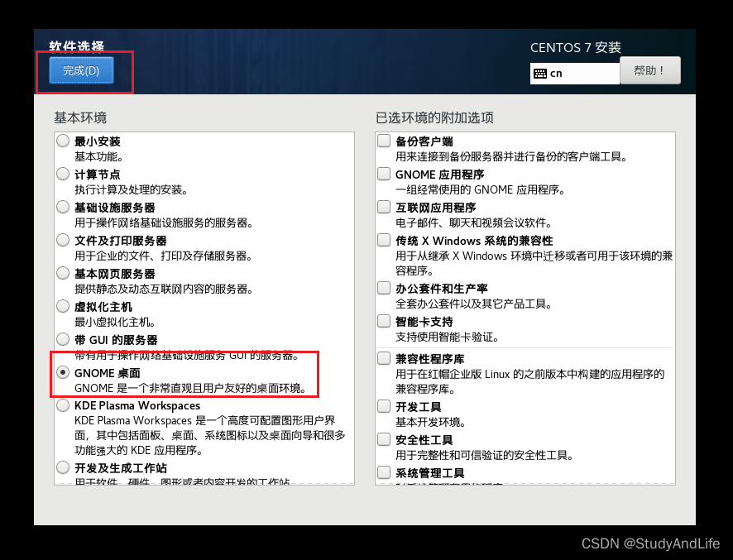Enable the 兼容性程序库 checkbox
733x560 pixels.
[384, 358]
